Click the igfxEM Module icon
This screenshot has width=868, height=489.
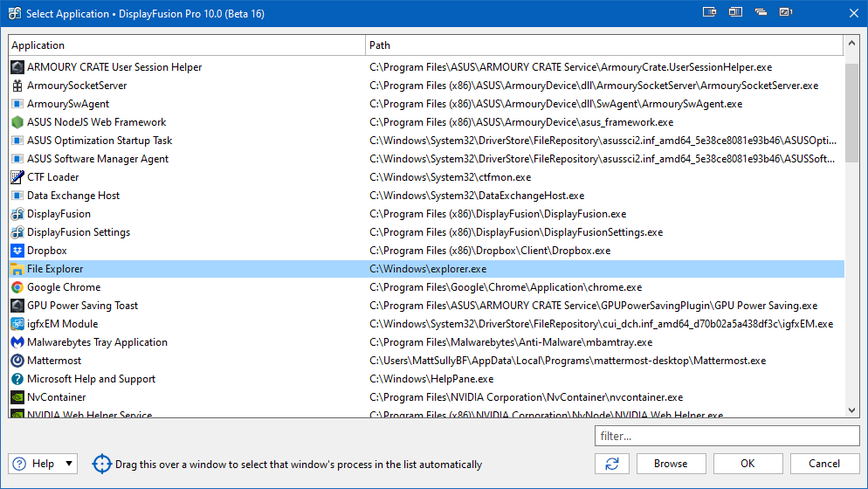(x=17, y=323)
